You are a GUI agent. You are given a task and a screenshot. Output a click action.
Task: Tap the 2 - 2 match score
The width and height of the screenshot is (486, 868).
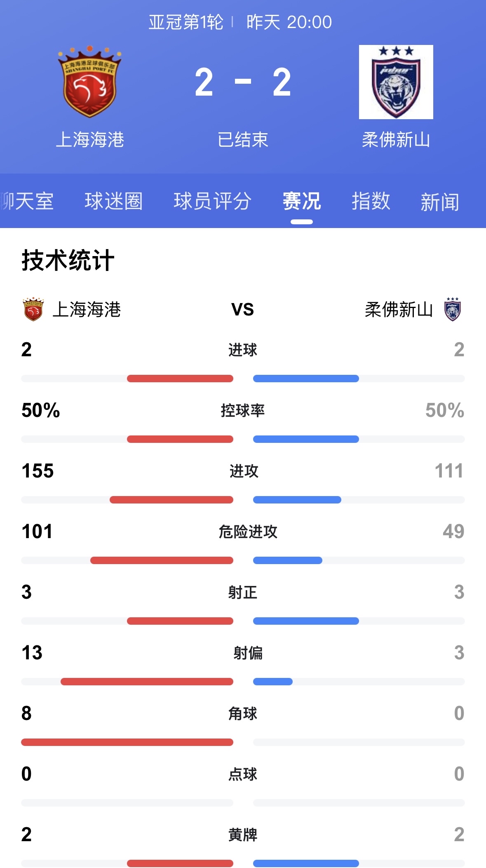point(243,82)
